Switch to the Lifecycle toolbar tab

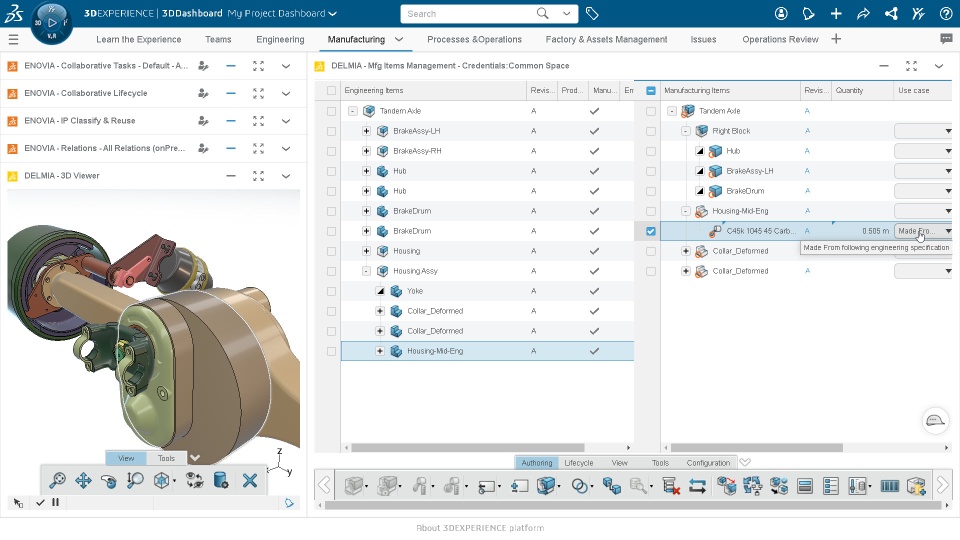(x=579, y=463)
